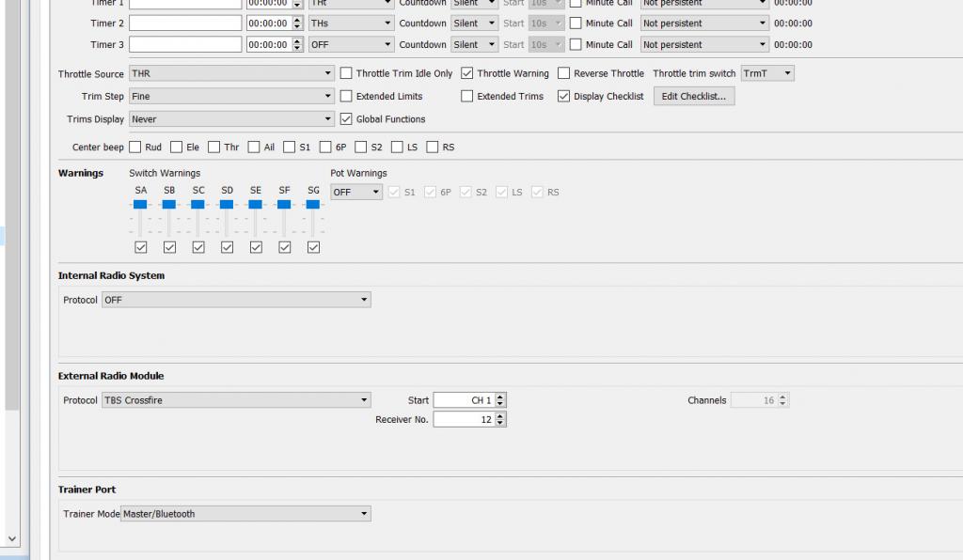Screen dimensions: 963x560
Task: Enable Throttle Trim Idle Only checkbox
Action: (346, 73)
